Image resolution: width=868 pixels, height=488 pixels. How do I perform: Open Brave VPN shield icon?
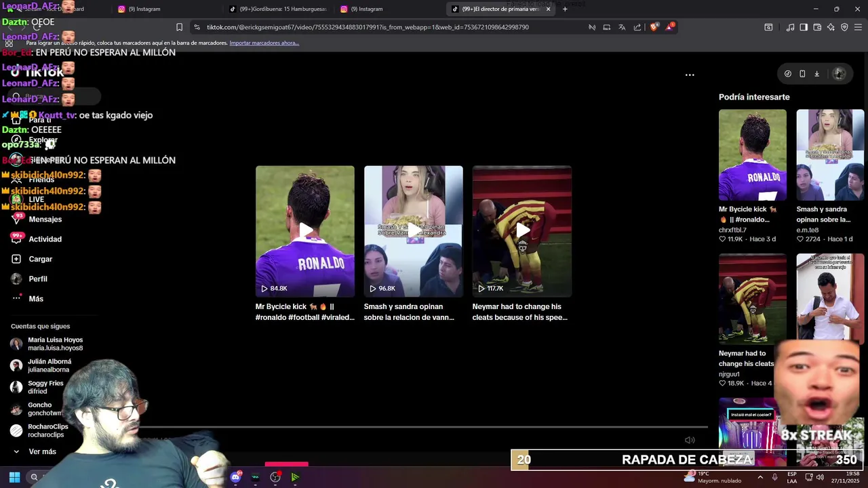pyautogui.click(x=844, y=27)
